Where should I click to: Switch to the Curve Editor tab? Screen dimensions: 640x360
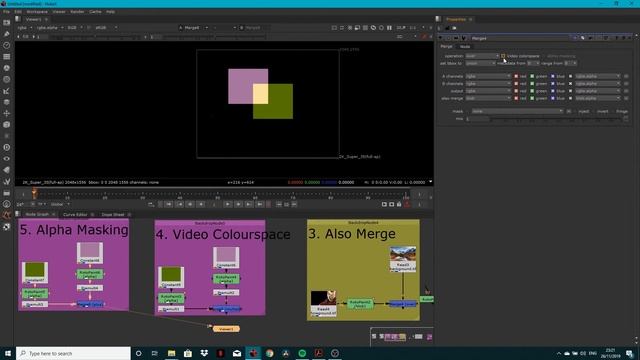click(x=75, y=214)
